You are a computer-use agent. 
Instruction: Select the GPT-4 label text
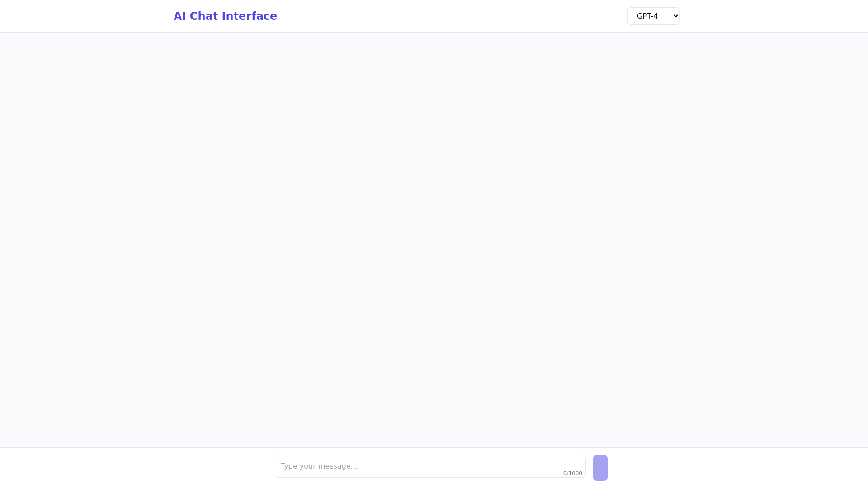point(647,16)
